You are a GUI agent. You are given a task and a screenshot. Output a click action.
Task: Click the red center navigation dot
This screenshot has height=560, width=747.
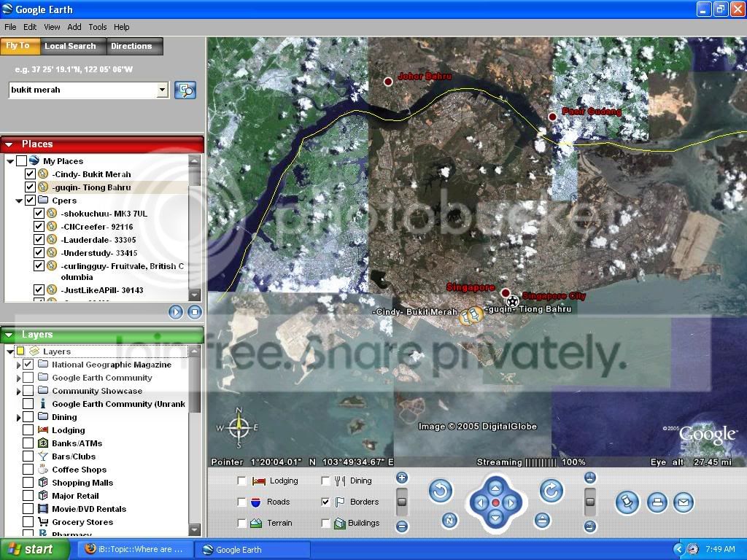[x=495, y=503]
